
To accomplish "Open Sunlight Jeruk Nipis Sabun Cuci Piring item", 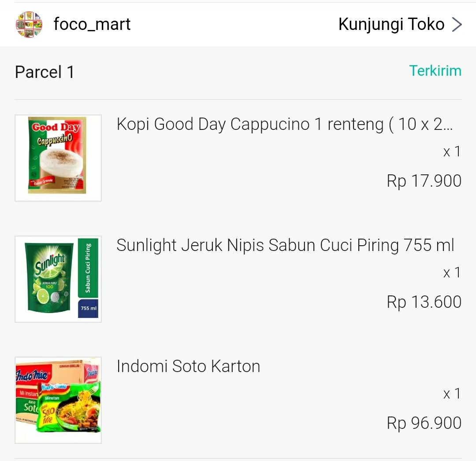I will tap(285, 245).
